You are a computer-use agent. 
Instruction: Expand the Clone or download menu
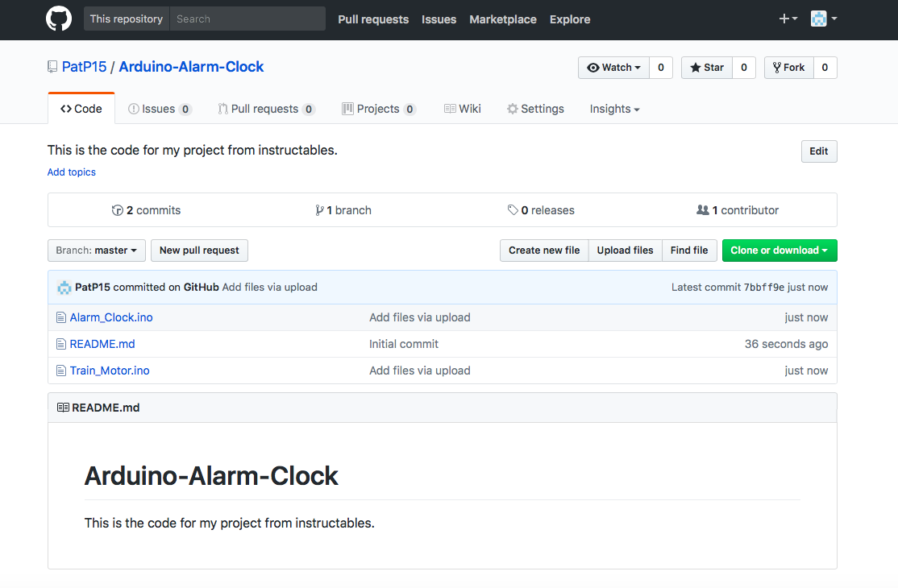[x=780, y=251]
